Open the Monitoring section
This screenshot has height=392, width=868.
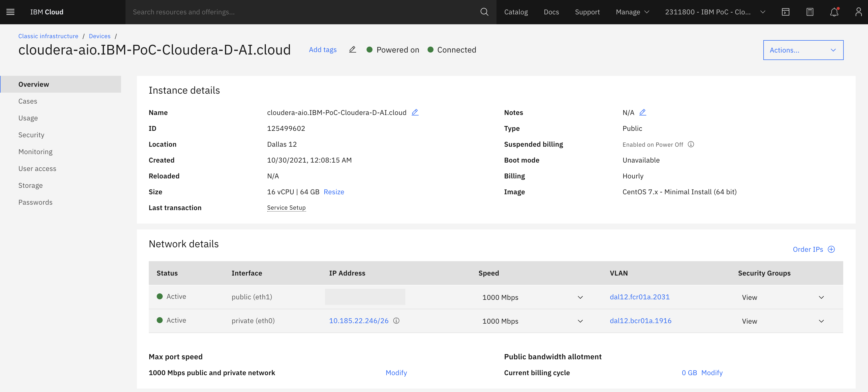point(35,152)
